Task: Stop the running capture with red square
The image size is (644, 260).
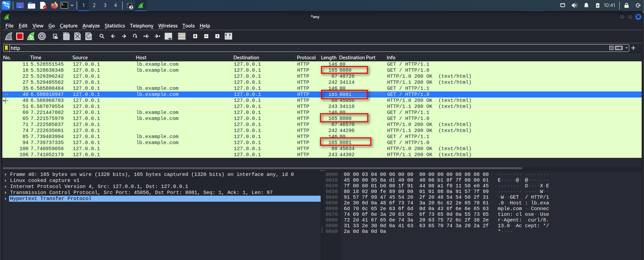Action: 20,36
